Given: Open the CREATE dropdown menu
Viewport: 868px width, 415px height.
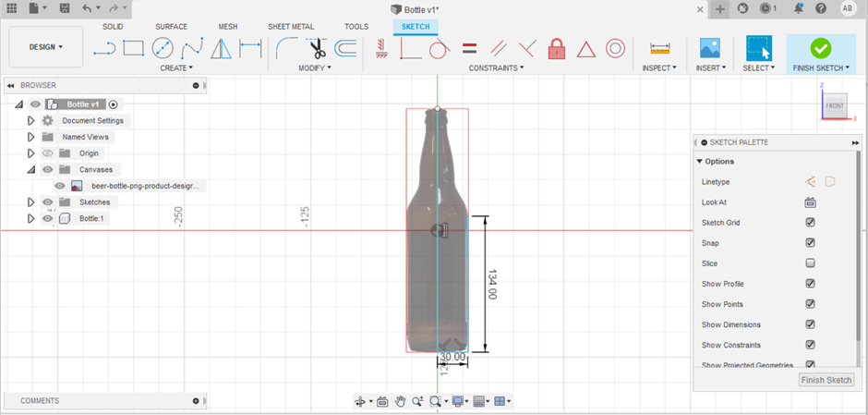Looking at the screenshot, I should click(176, 67).
